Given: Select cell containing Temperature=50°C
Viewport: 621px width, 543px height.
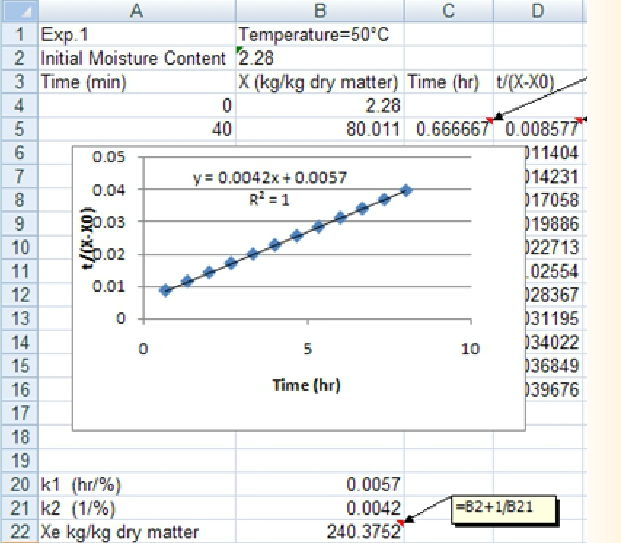Looking at the screenshot, I should pyautogui.click(x=319, y=35).
